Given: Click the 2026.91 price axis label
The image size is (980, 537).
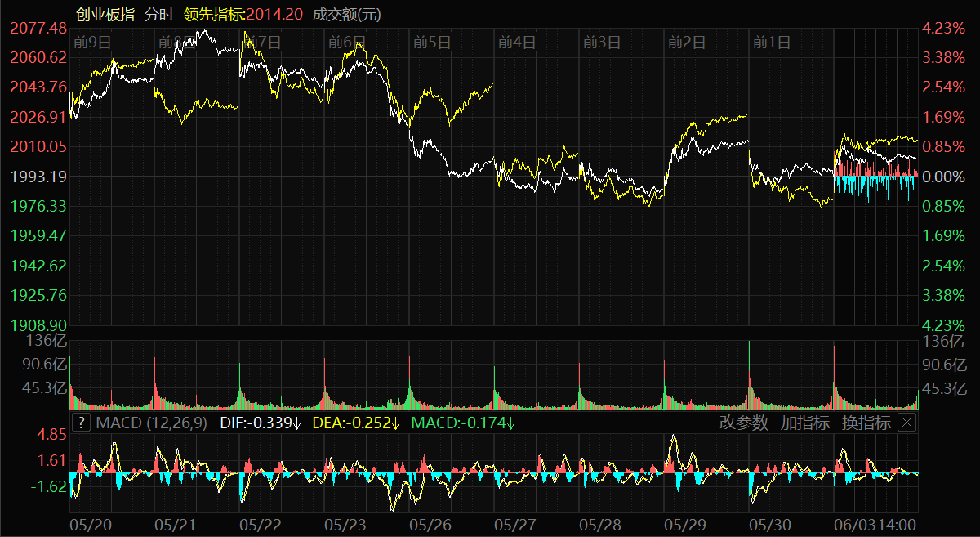Looking at the screenshot, I should [x=38, y=117].
